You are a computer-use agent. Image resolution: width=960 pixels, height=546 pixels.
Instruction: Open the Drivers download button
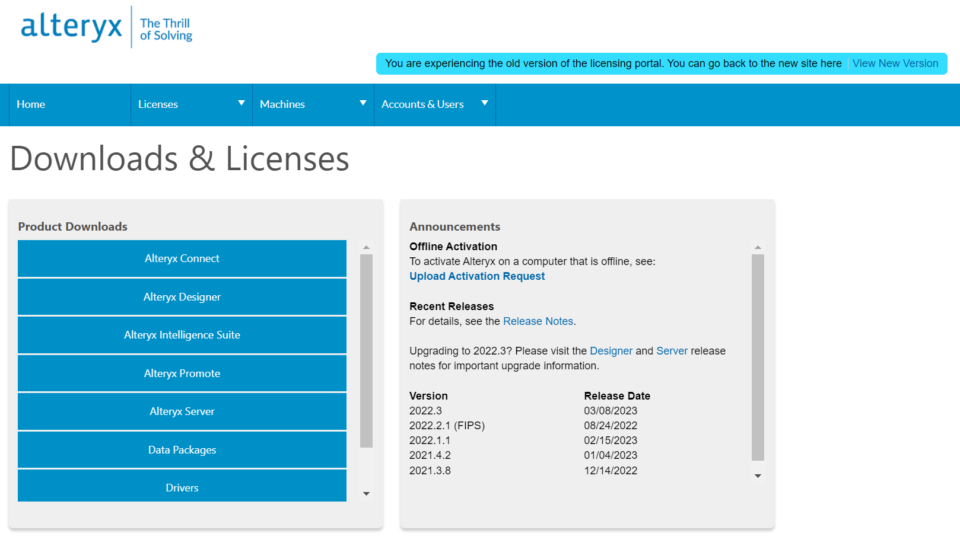pyautogui.click(x=182, y=487)
